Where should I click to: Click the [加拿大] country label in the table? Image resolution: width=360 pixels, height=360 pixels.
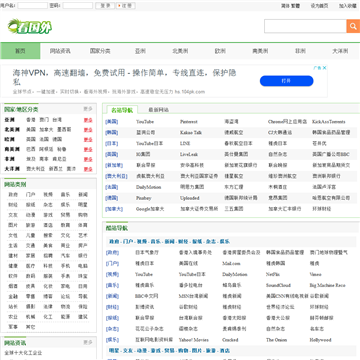pyautogui.click(x=114, y=209)
